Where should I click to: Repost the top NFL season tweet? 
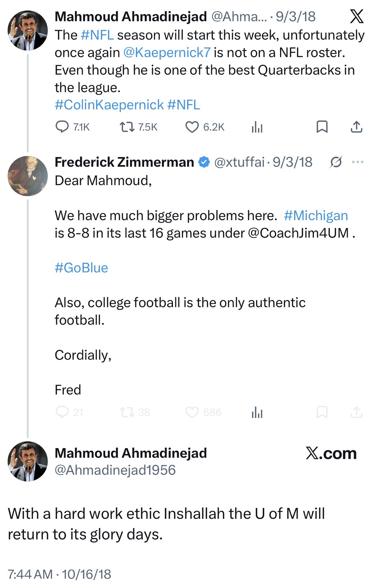point(127,127)
